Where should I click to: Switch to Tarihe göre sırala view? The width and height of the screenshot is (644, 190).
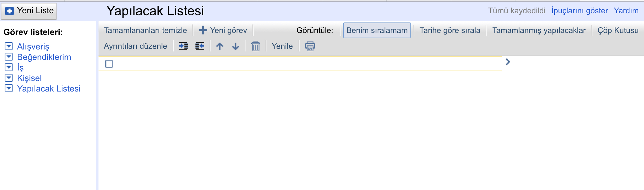coord(450,30)
